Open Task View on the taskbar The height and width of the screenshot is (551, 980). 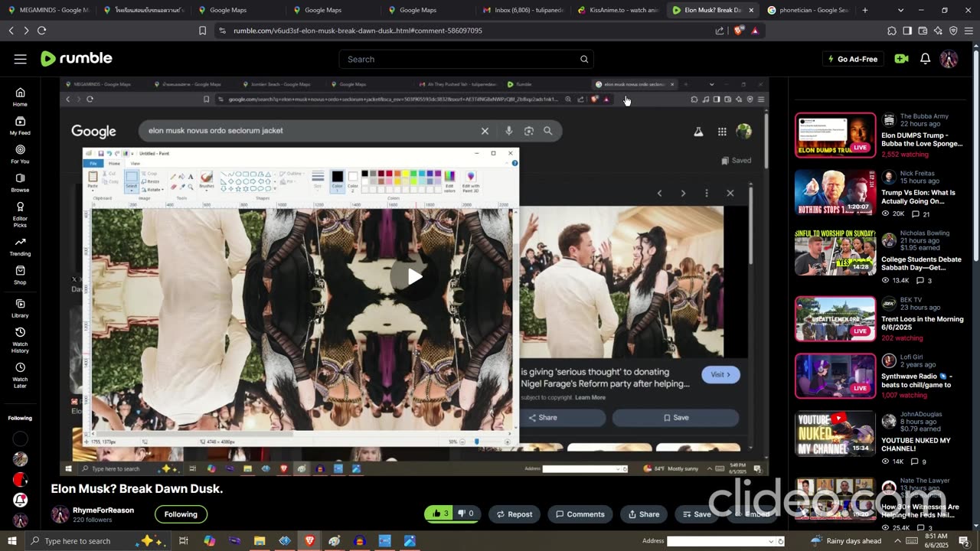pyautogui.click(x=184, y=541)
